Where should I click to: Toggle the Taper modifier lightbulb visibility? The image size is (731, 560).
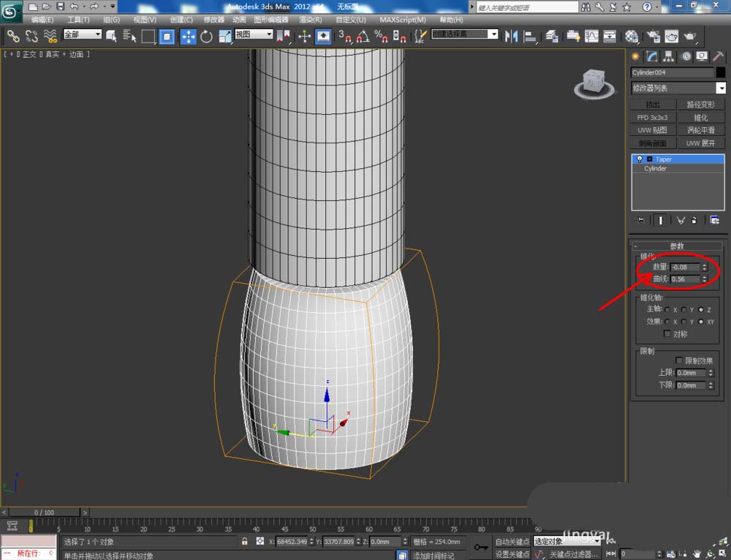tap(639, 159)
